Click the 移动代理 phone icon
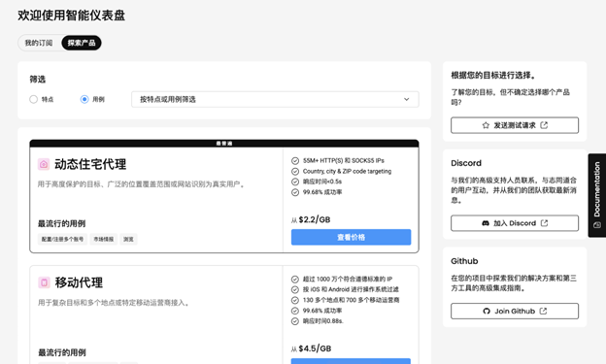This screenshot has height=364, width=606. (44, 282)
